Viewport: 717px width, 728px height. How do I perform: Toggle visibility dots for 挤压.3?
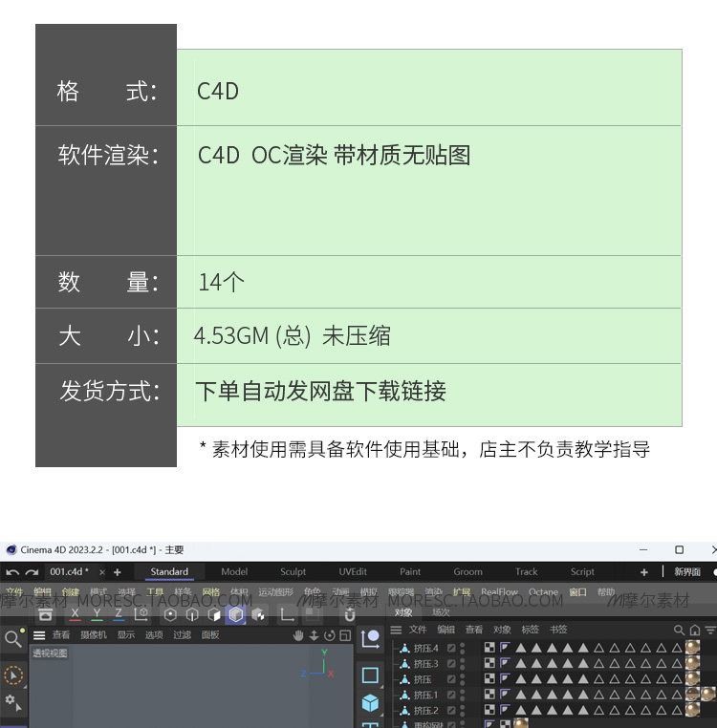point(463,664)
